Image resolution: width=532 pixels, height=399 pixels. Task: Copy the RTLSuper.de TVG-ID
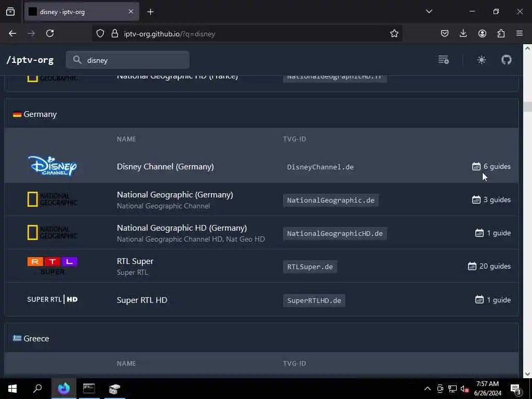[x=310, y=267]
